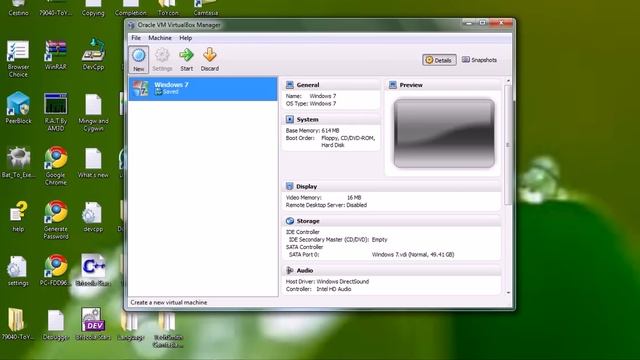Click the 'Boot Order' value text
This screenshot has width=640, height=360.
coord(348,142)
